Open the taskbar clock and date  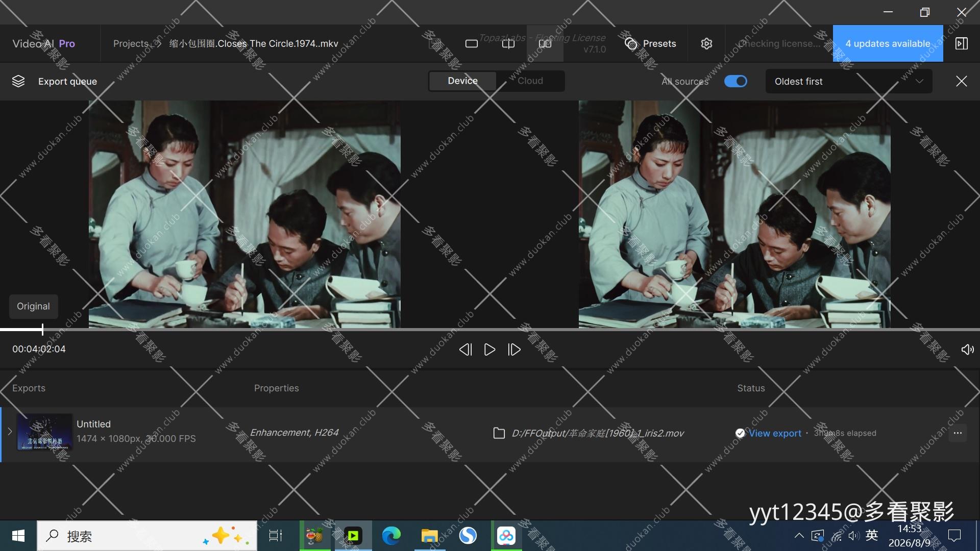[x=910, y=536]
